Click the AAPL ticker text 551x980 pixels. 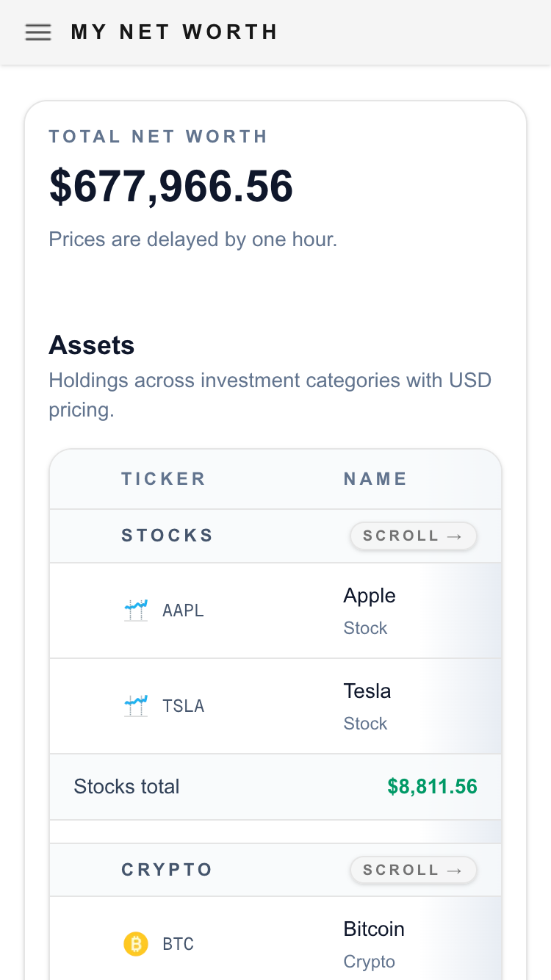click(x=183, y=610)
